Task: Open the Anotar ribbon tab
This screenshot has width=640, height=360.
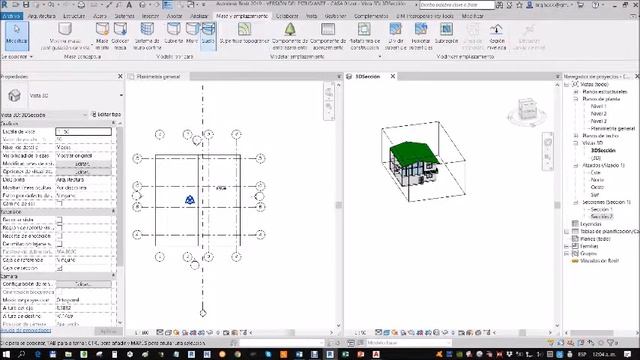Action: point(174,16)
